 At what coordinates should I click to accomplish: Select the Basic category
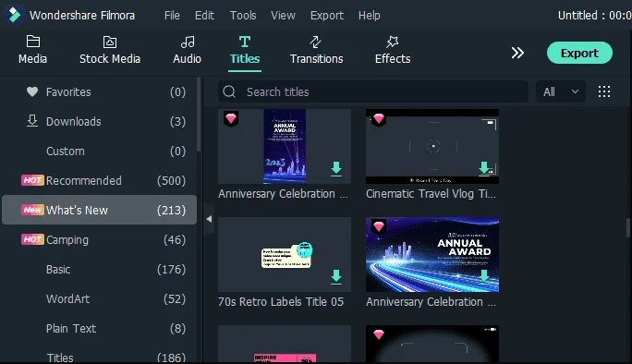[x=99, y=269]
